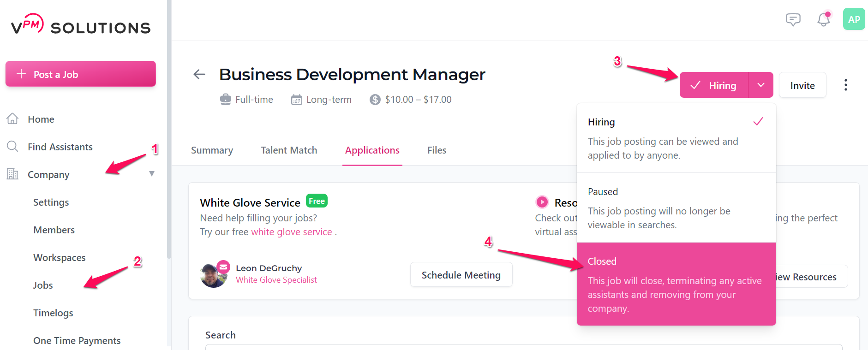Expand the Hiring status dropdown chevron
The image size is (868, 350).
(760, 85)
